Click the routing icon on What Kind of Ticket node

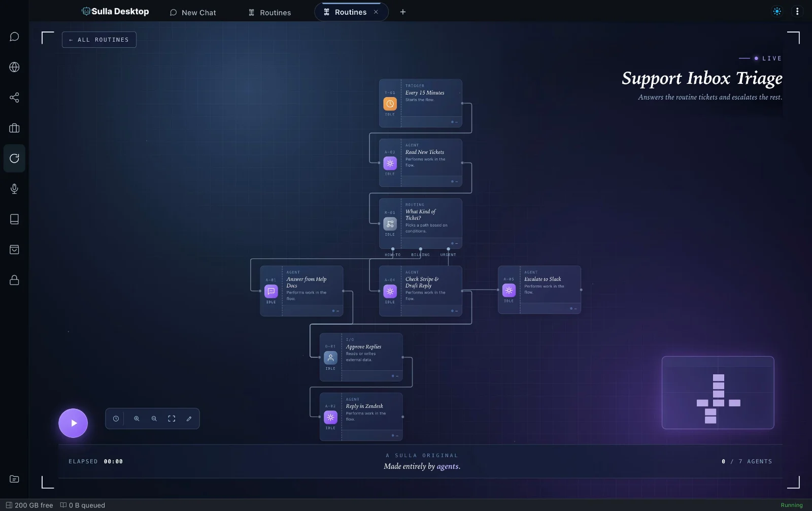click(390, 223)
